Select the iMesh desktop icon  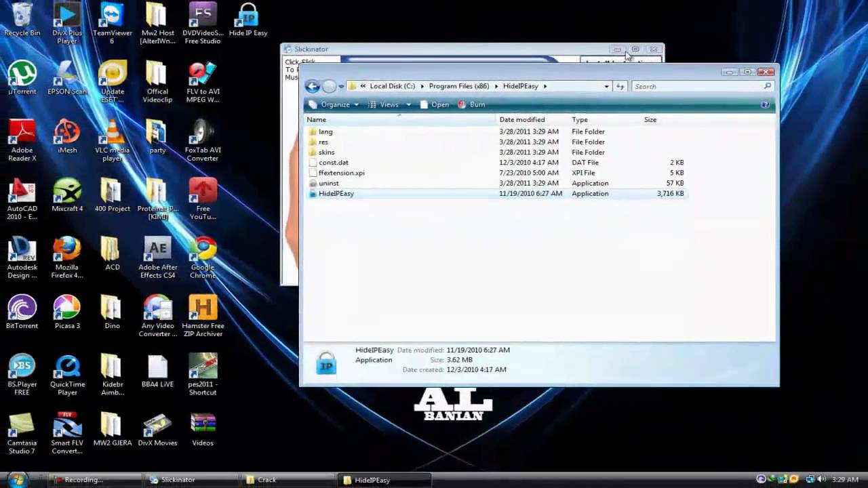click(66, 137)
